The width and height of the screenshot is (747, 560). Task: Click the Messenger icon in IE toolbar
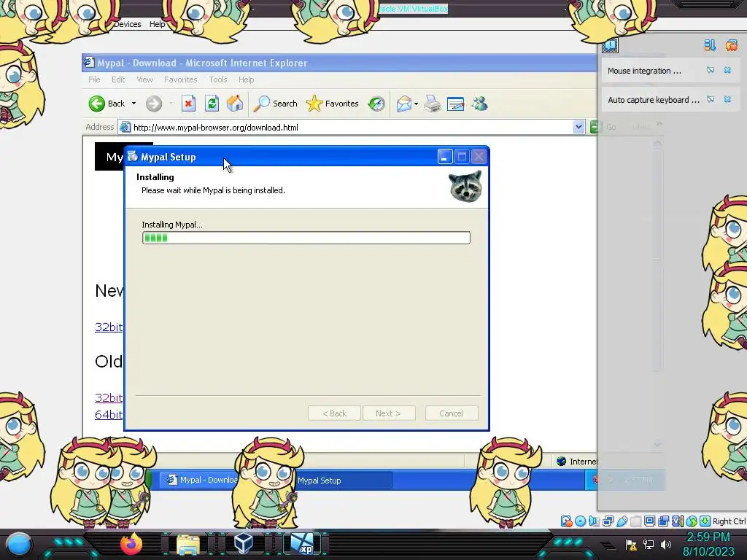tap(480, 104)
